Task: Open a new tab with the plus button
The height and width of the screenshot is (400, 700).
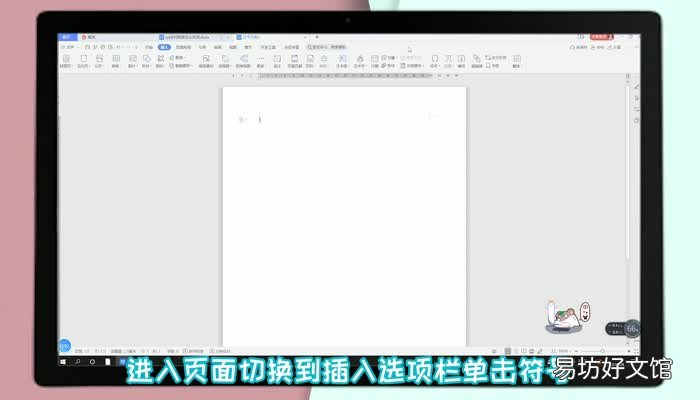Action: (317, 37)
